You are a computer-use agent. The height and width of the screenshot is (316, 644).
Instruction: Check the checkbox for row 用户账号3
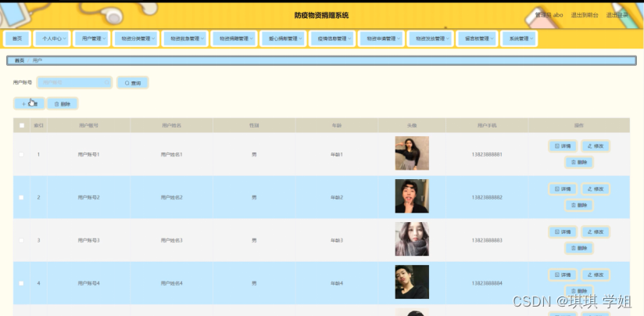point(22,240)
